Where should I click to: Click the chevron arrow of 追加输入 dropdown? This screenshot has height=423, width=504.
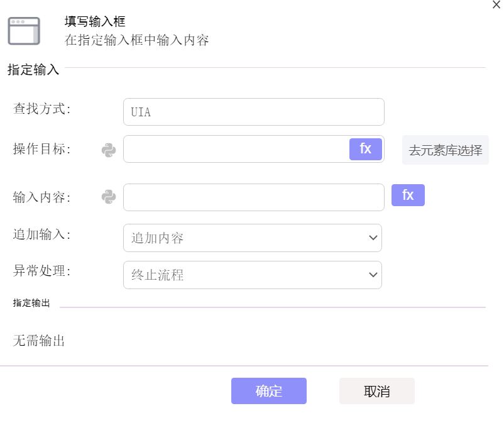(373, 238)
